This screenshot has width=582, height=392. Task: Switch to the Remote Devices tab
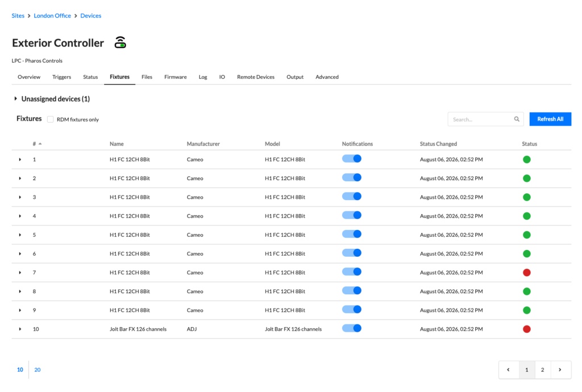[256, 77]
